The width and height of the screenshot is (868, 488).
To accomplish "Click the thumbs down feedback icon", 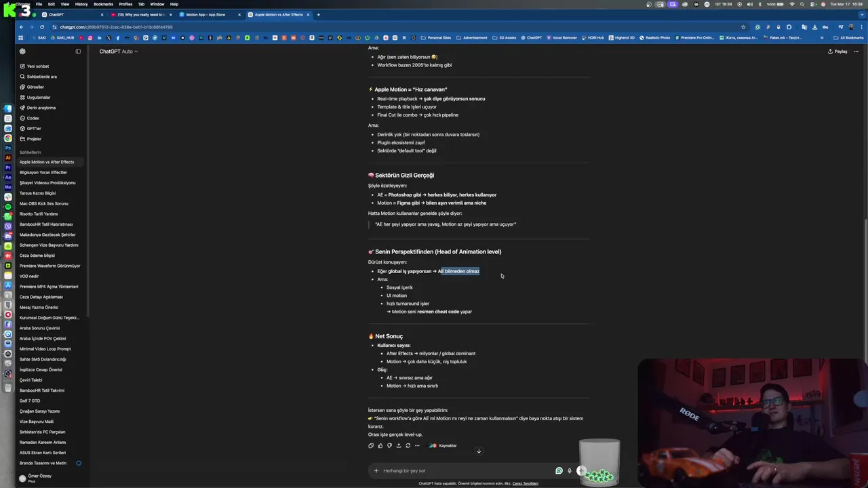I will pyautogui.click(x=389, y=445).
